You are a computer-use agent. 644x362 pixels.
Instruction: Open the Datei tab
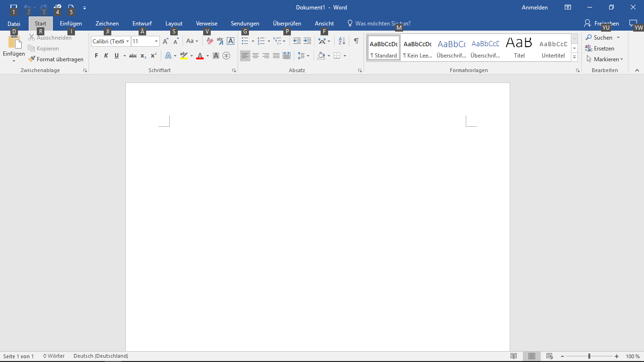(x=14, y=24)
